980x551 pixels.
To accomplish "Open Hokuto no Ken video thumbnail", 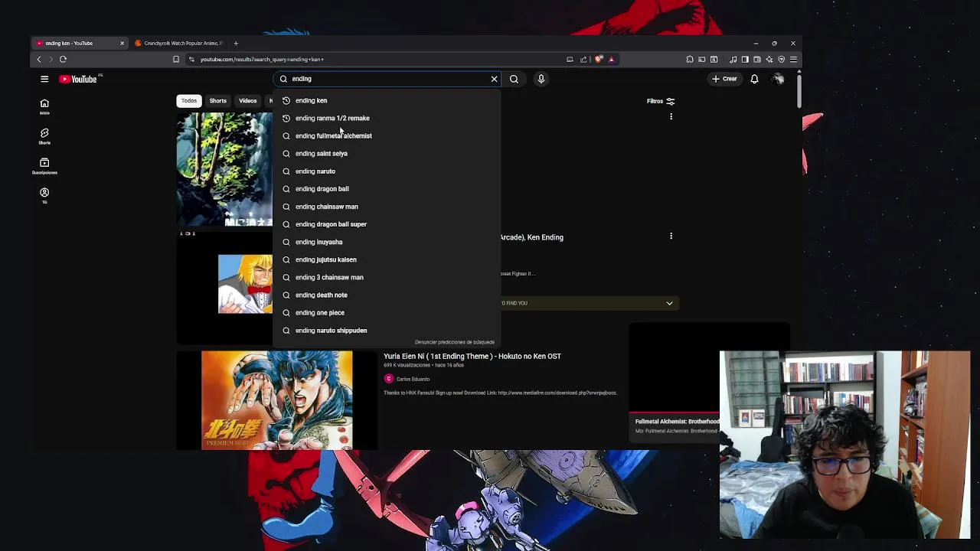I will [277, 400].
